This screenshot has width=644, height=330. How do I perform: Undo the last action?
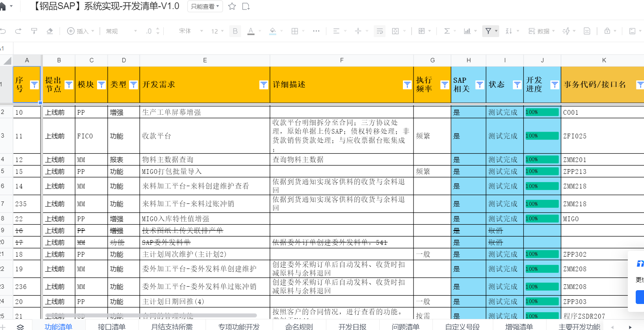(x=3, y=31)
